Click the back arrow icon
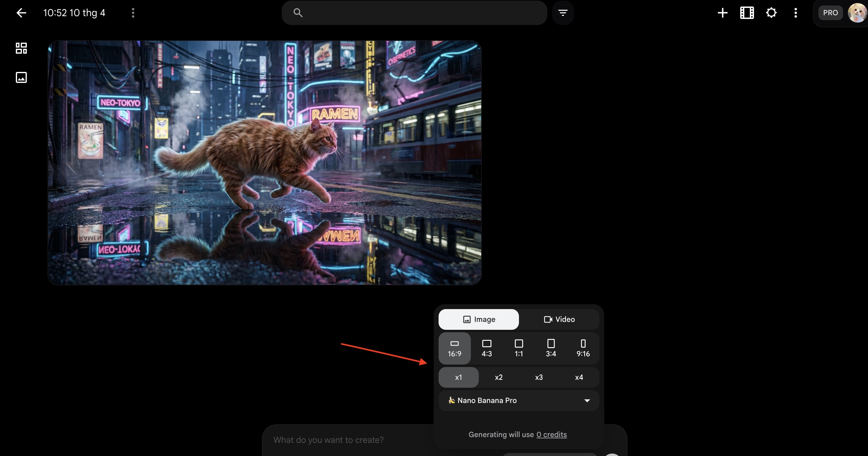Screen dimensions: 868x456 [21, 13]
